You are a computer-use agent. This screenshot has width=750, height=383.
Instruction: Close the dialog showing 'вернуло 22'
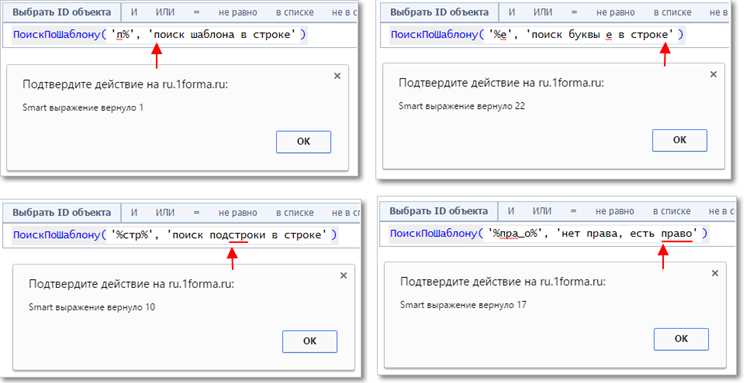[x=713, y=75]
